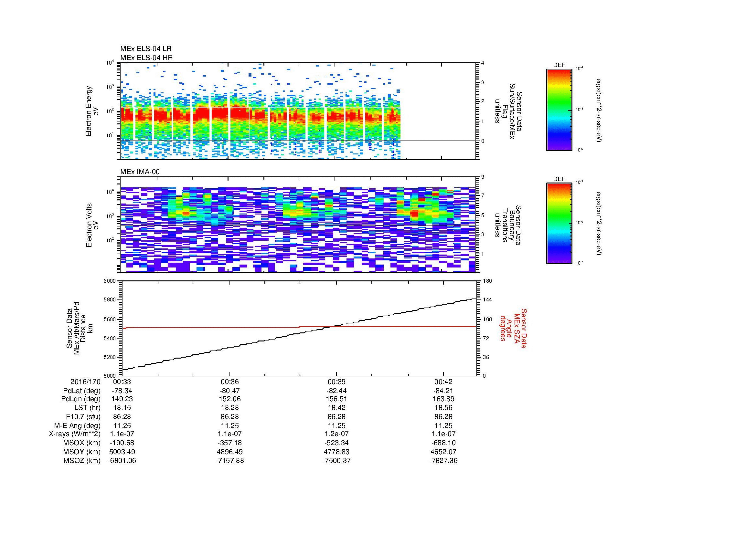Select the PdLat (deg) row label
Image resolution: width=756 pixels, height=534 pixels.
pos(82,391)
